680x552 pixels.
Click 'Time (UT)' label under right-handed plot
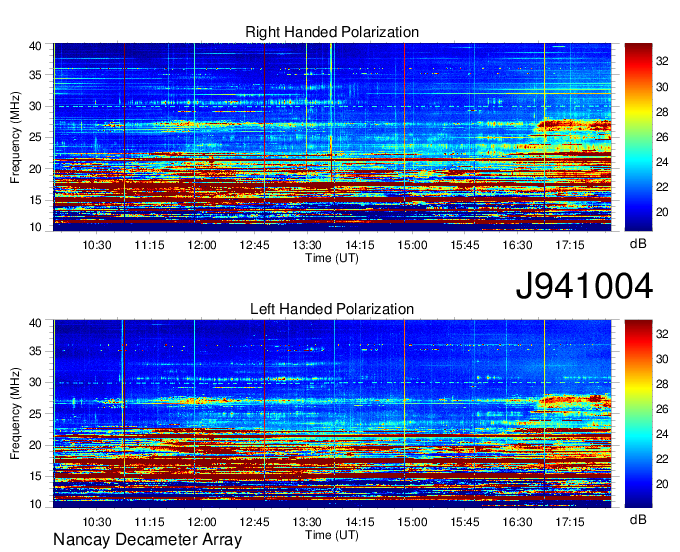click(332, 258)
